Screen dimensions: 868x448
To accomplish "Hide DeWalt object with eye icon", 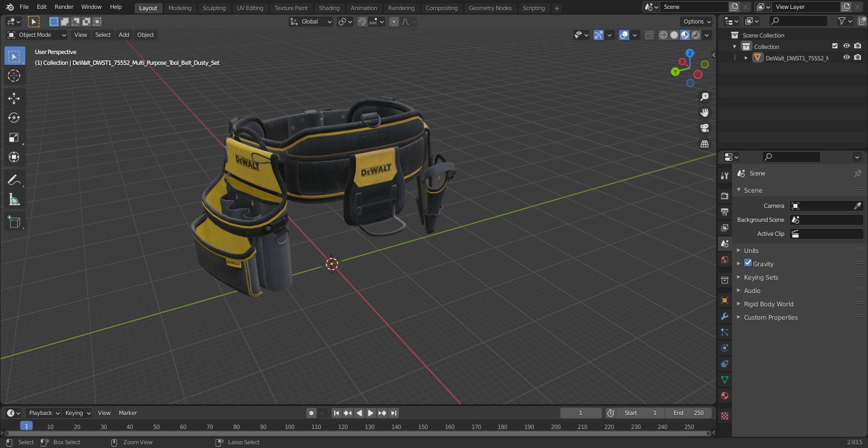I will coord(846,57).
